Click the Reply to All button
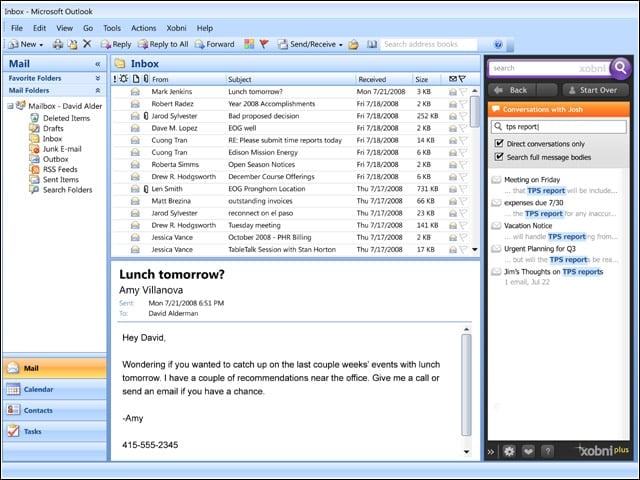640x480 pixels. (x=163, y=44)
